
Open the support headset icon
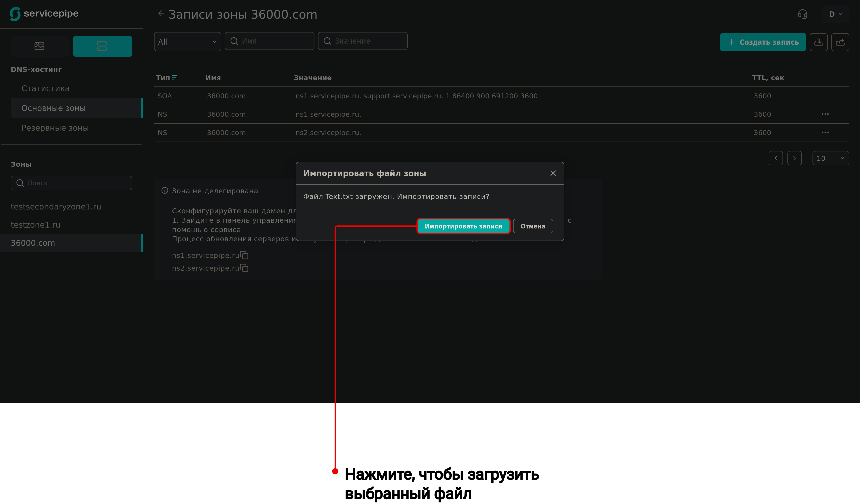pyautogui.click(x=802, y=14)
